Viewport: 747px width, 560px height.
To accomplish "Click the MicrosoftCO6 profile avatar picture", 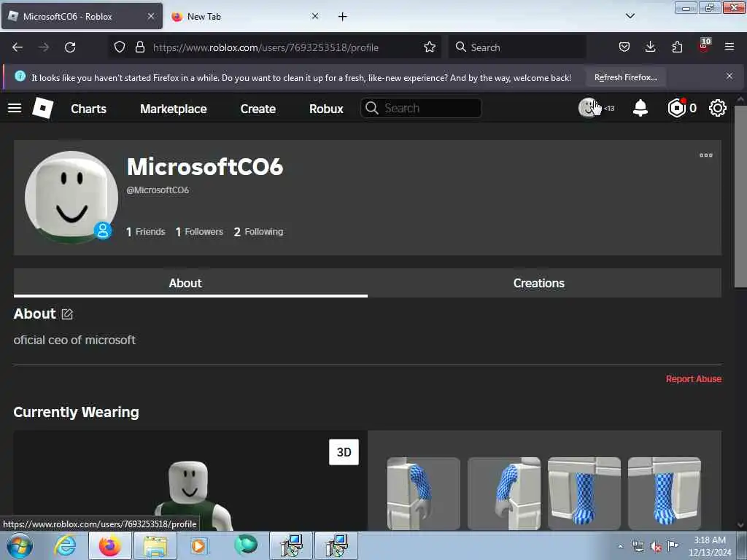I will [71, 197].
